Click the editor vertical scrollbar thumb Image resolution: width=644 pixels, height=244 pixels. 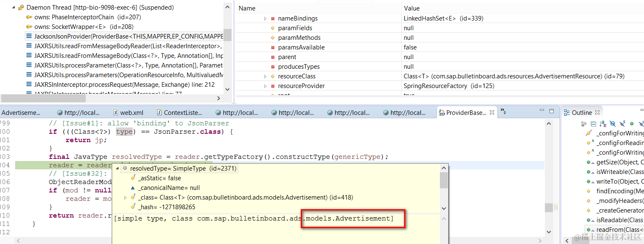pyautogui.click(x=549, y=208)
